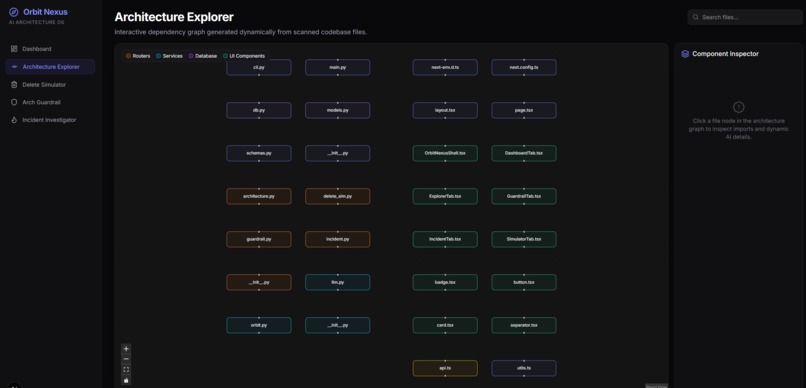Click the 'AI ARCHITECTURE OS' tagline
Screen dimensions: 806x388
36,23
